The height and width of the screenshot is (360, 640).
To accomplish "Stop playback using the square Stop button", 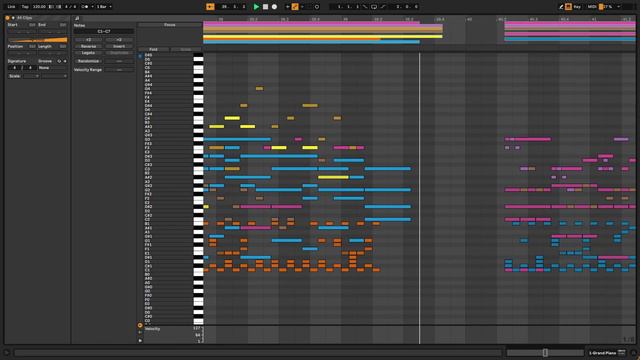I will (265, 7).
